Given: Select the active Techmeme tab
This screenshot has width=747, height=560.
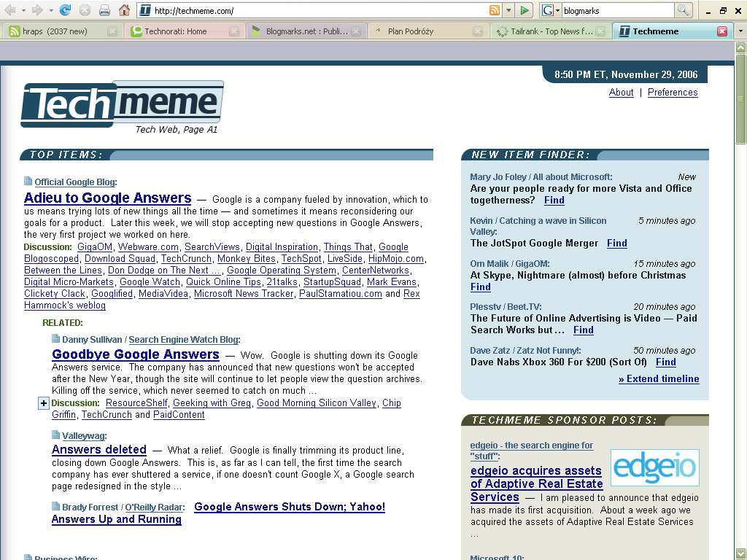Looking at the screenshot, I should point(672,31).
